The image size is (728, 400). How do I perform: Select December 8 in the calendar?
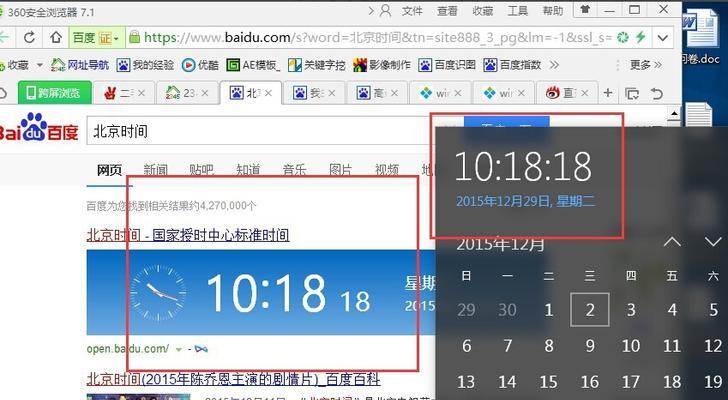click(549, 346)
